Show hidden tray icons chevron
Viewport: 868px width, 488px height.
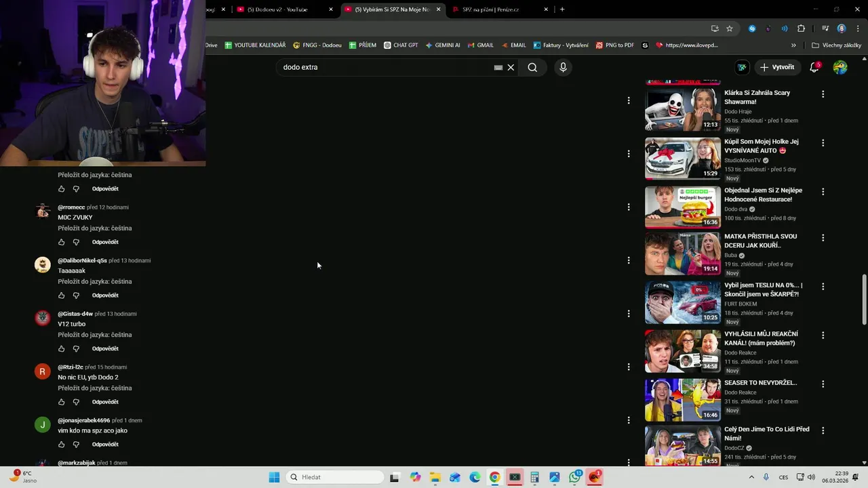(x=751, y=477)
